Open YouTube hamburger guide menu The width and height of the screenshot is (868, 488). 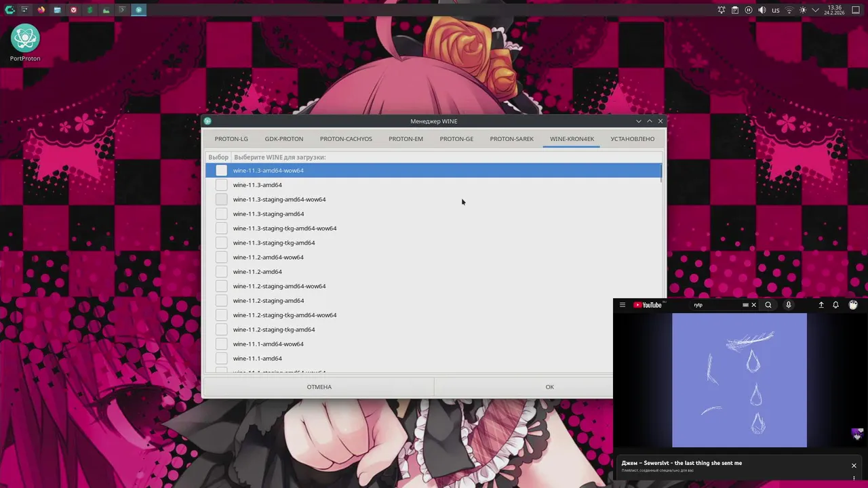623,305
